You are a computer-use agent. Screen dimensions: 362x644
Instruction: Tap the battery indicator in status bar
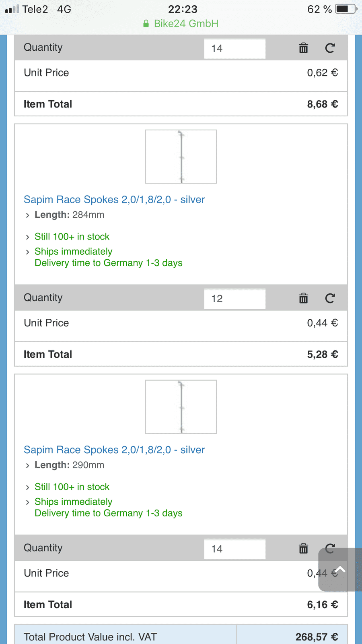point(346,9)
